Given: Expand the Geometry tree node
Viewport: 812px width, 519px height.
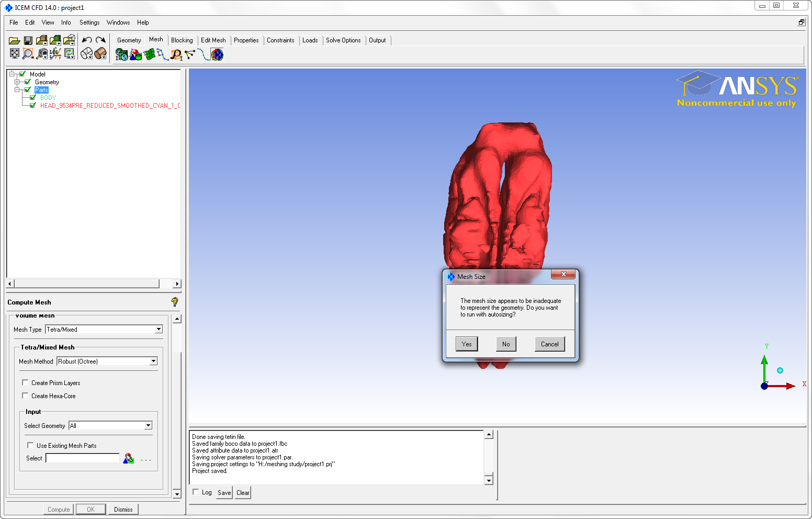Looking at the screenshot, I should point(17,82).
